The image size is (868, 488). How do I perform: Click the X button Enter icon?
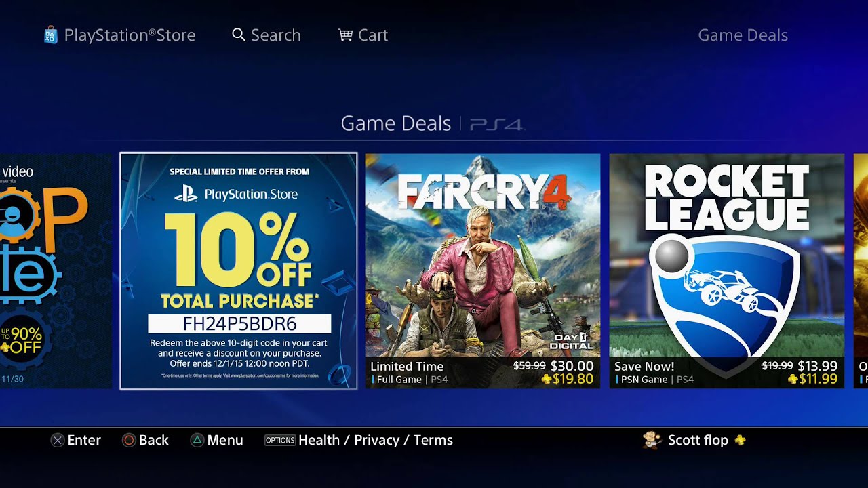[x=58, y=440]
